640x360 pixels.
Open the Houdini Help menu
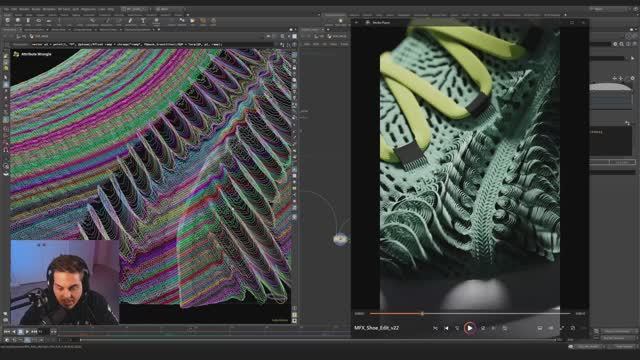[x=111, y=9]
